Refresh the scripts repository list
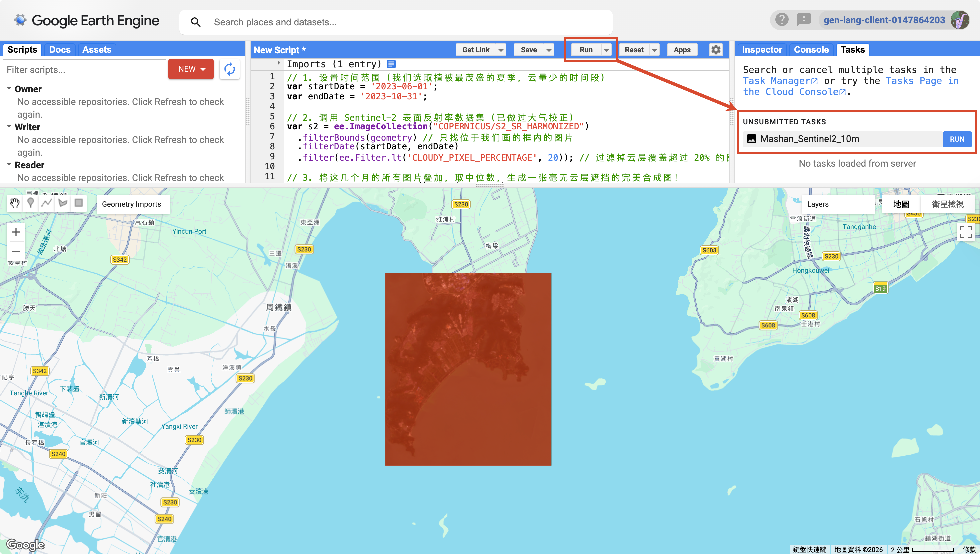 (229, 69)
